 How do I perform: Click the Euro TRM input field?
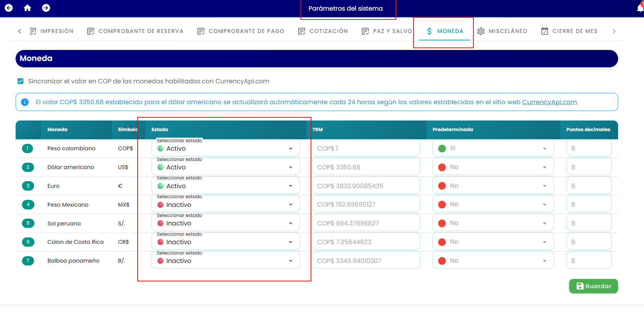tap(366, 186)
